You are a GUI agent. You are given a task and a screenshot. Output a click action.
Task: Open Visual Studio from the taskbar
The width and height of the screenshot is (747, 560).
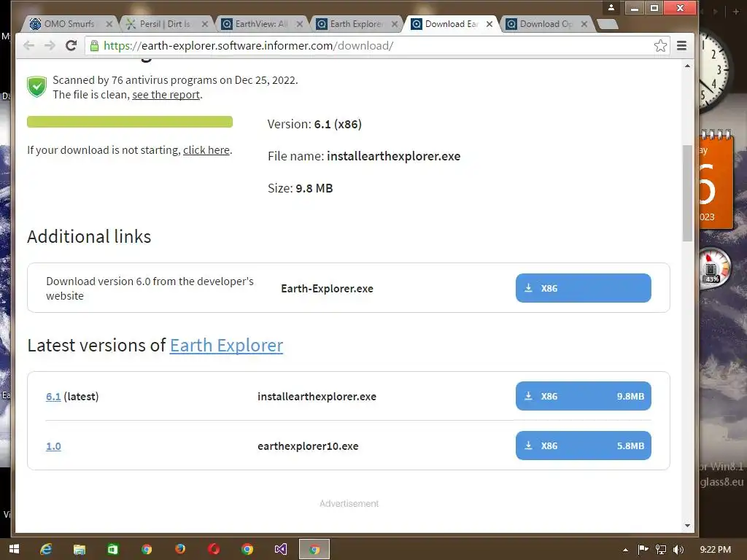coord(281,549)
